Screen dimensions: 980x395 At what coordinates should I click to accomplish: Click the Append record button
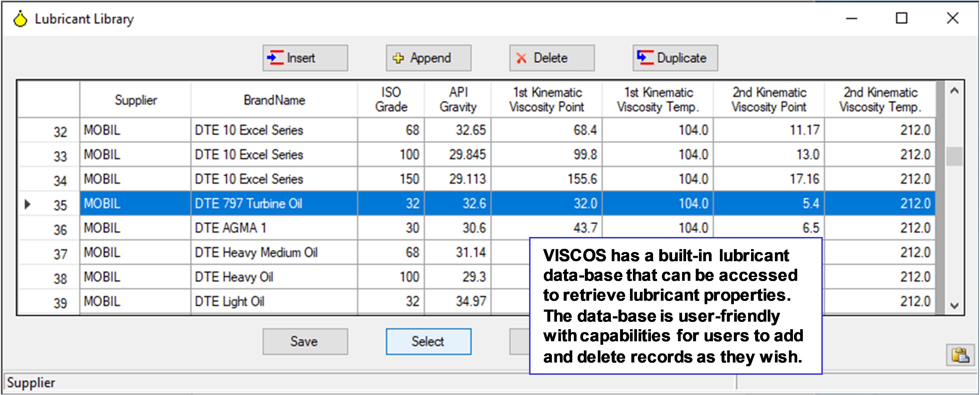tap(428, 58)
